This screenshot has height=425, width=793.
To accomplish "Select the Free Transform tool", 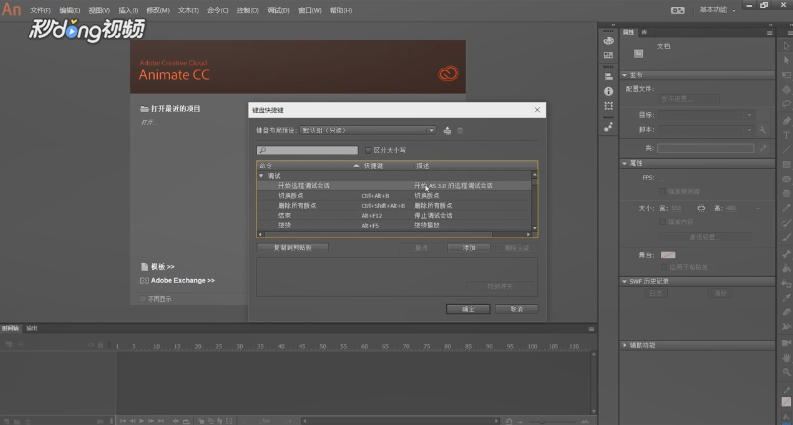I will [786, 75].
